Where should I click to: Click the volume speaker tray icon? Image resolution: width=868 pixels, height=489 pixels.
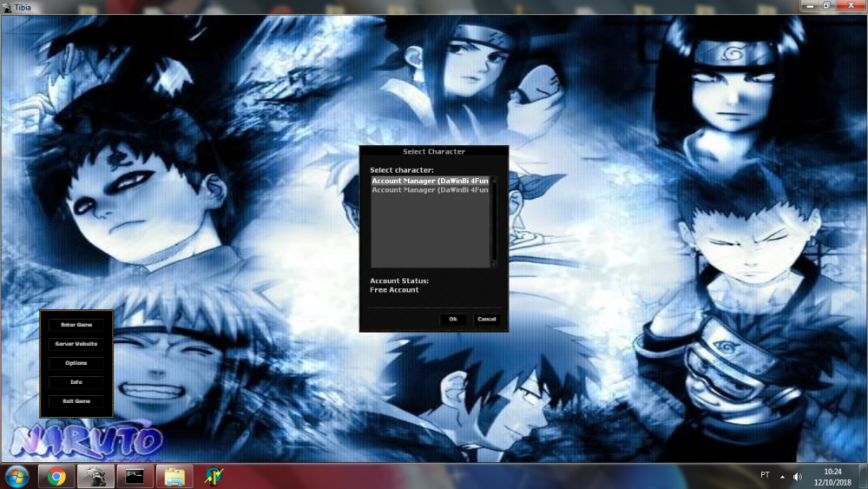click(x=797, y=476)
